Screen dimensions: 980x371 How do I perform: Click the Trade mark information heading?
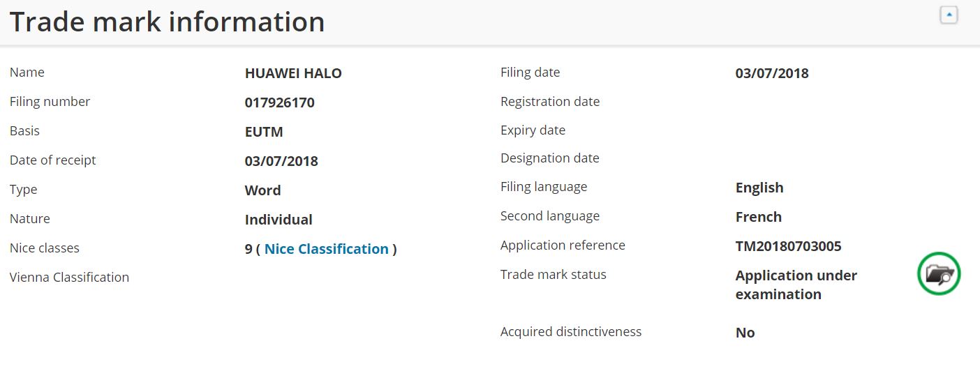pyautogui.click(x=168, y=22)
